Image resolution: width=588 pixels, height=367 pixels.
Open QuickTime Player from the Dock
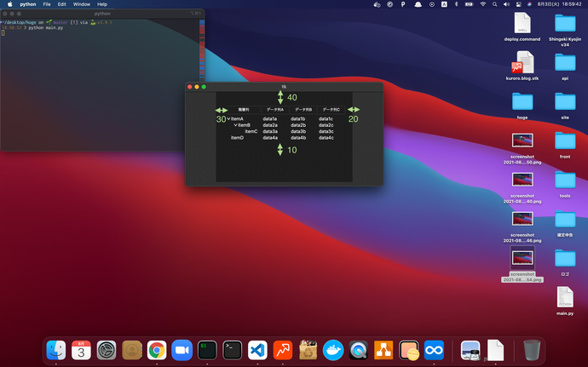359,350
